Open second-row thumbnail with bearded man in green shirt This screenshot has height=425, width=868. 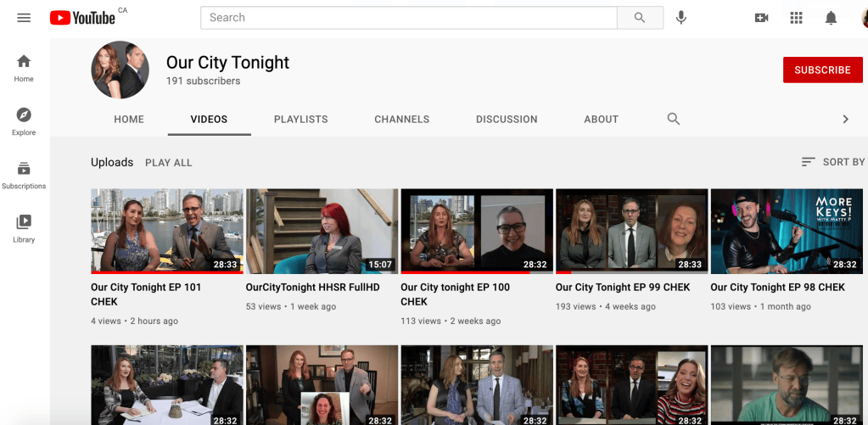point(787,385)
